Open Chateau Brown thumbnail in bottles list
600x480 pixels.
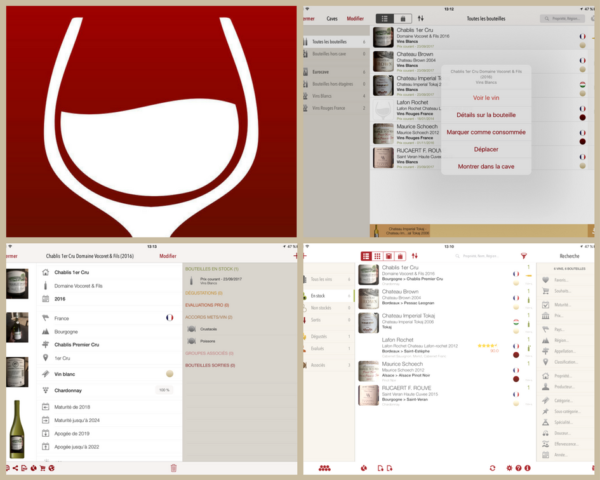(x=383, y=61)
